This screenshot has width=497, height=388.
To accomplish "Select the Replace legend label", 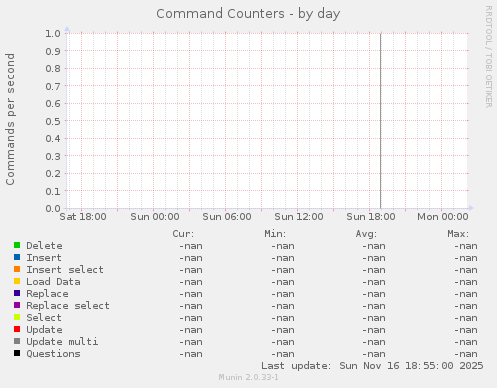I will [47, 294].
